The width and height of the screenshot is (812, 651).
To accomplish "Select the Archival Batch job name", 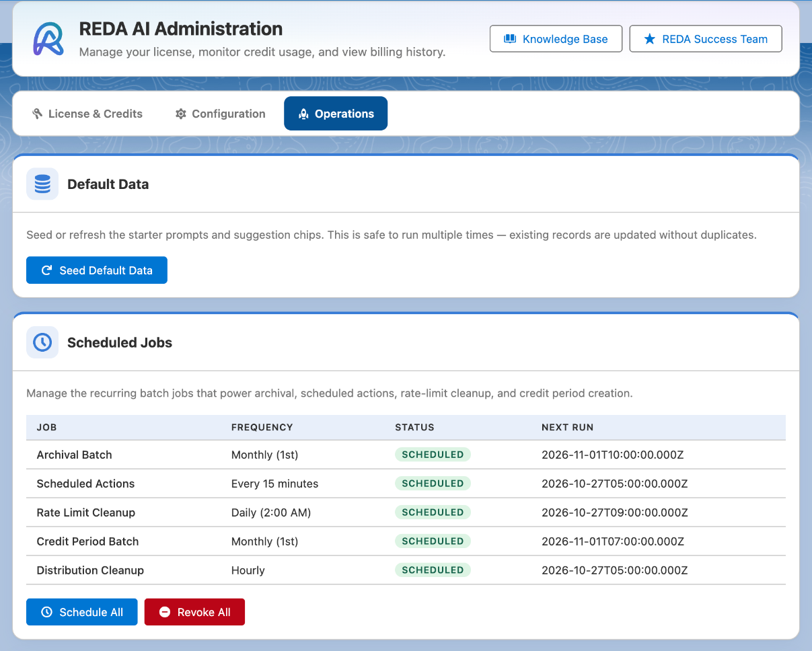I will click(74, 455).
